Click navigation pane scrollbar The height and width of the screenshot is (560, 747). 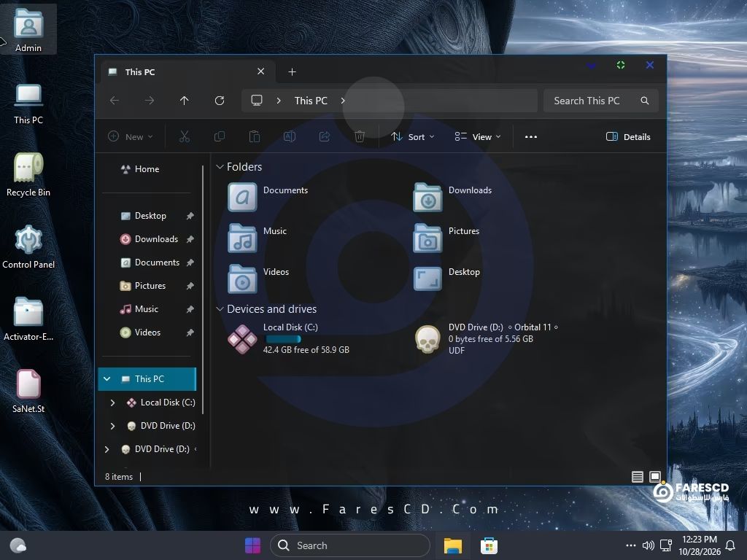coord(203,289)
